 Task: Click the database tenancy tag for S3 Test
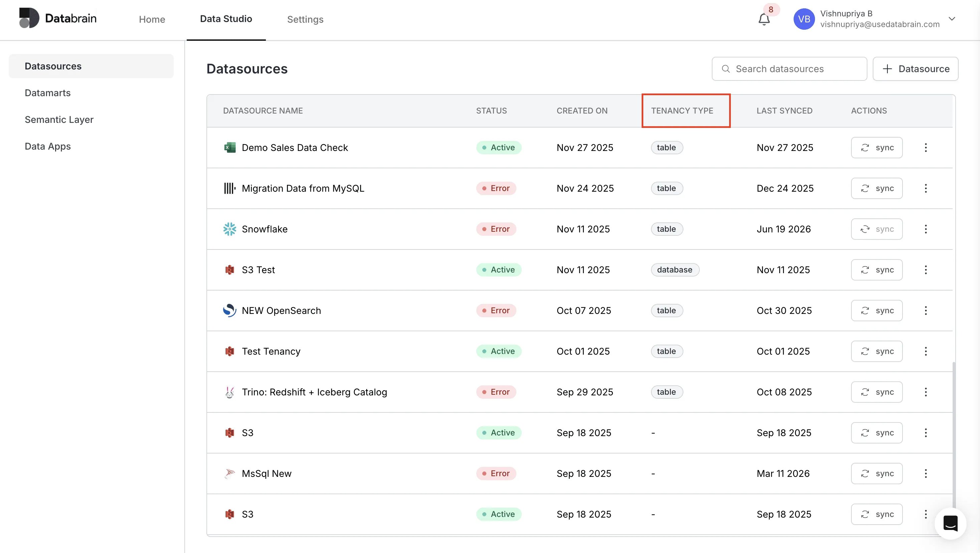[675, 269]
